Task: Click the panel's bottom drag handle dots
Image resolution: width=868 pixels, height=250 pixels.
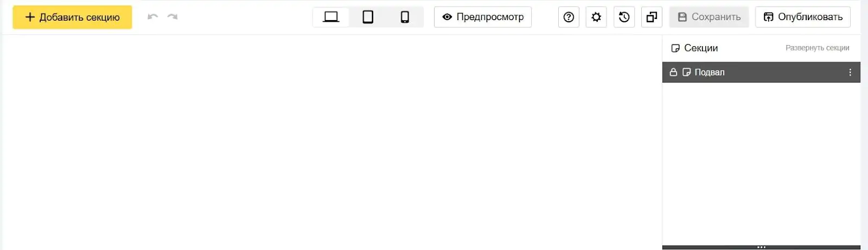Action: point(761,247)
